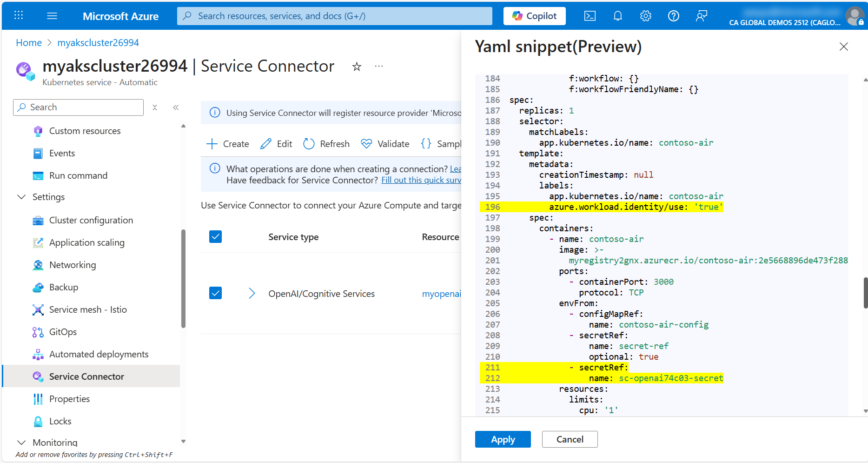Uncheck the OpenAI/Cognitive Services connection row
The height and width of the screenshot is (463, 868).
click(215, 293)
